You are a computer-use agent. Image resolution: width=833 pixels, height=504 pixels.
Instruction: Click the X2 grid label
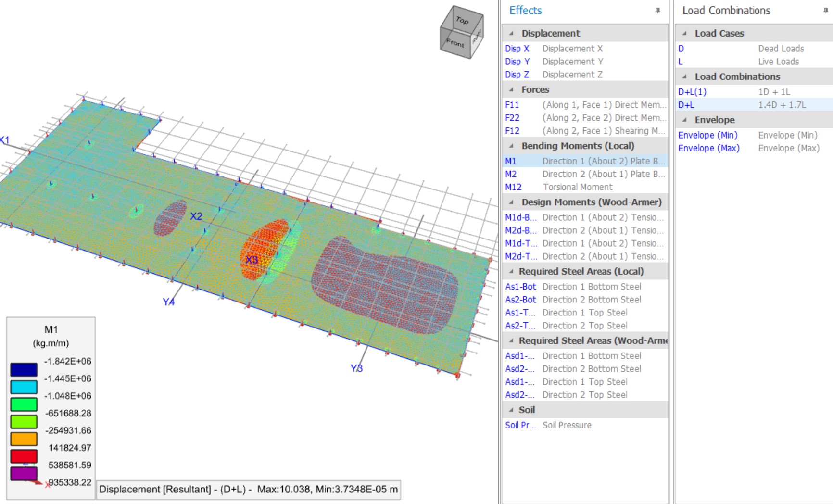click(196, 216)
